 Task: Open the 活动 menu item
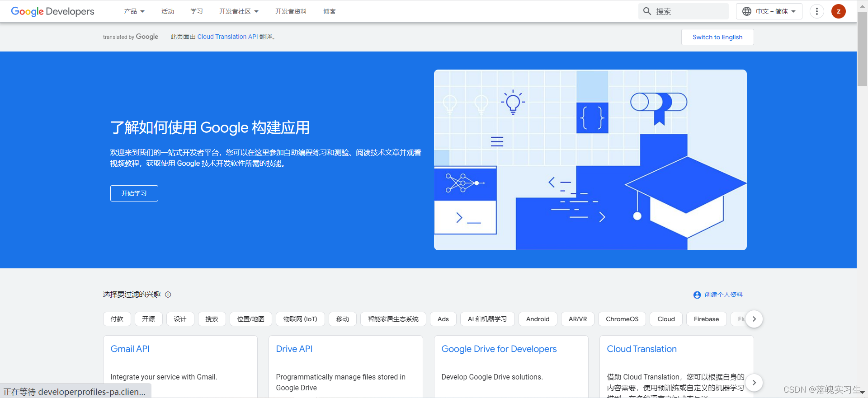pyautogui.click(x=168, y=11)
